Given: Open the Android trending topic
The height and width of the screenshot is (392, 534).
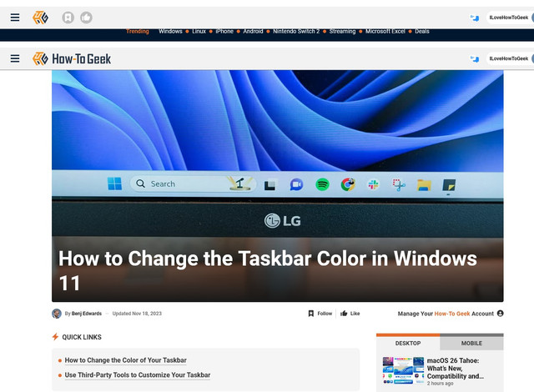Looking at the screenshot, I should 253,32.
